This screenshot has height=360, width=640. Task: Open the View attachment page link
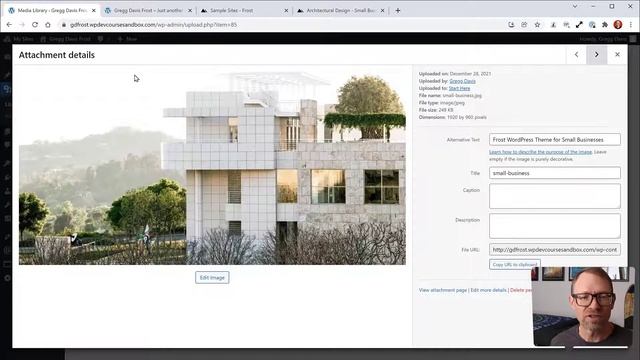[x=442, y=290]
